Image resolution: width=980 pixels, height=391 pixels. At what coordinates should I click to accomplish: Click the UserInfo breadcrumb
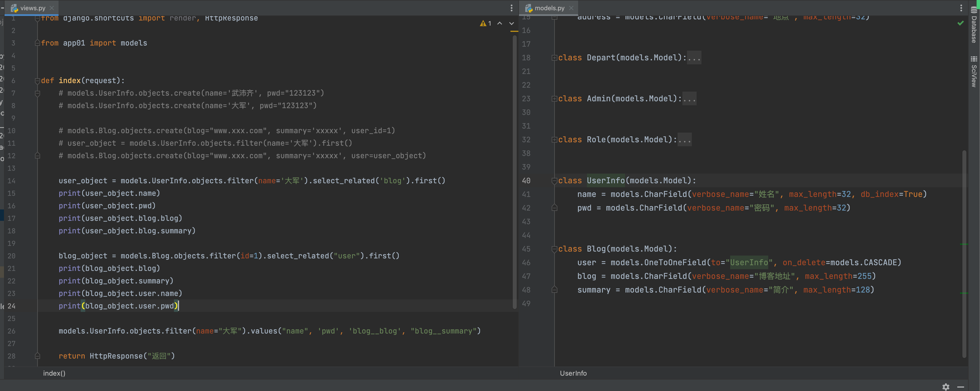click(573, 373)
